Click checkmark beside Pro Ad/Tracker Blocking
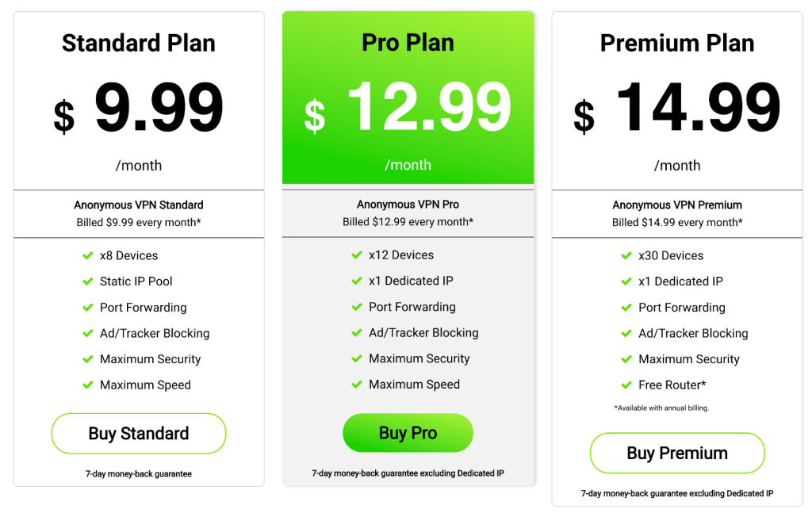812x517 pixels. tap(357, 333)
